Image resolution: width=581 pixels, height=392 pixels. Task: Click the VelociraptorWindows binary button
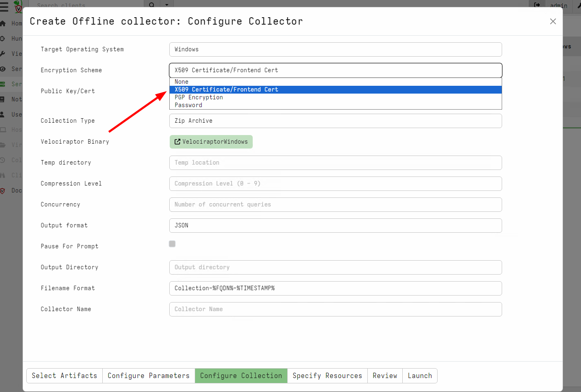click(211, 142)
